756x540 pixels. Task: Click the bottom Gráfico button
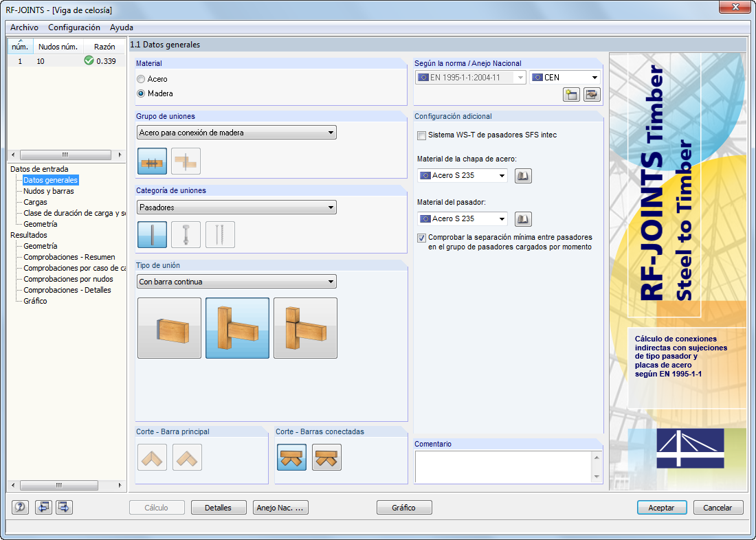click(x=404, y=508)
